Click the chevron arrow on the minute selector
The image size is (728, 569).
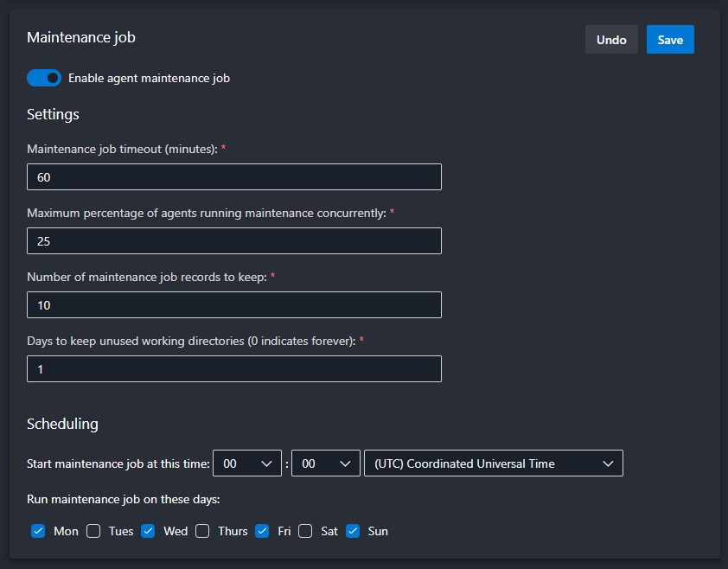345,464
